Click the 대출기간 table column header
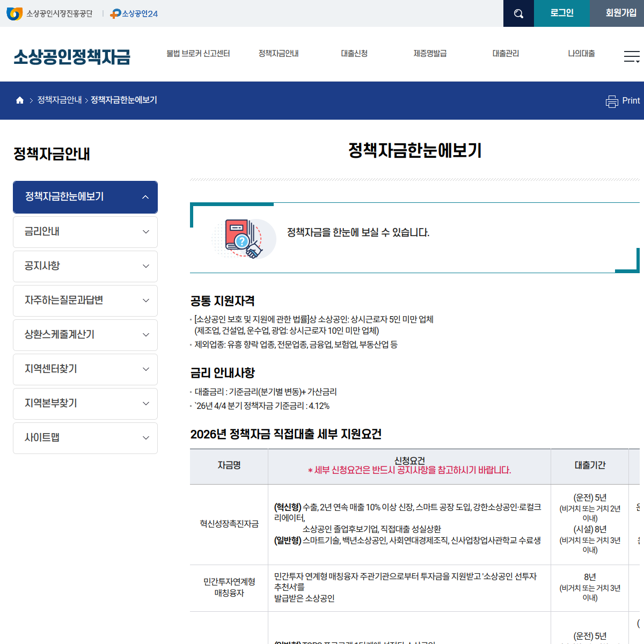 coord(590,466)
